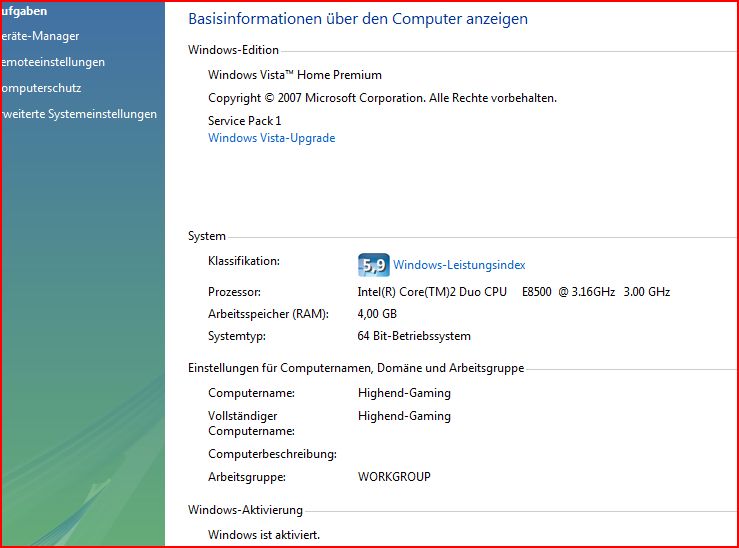Screen dimensions: 739x548
Task: Click the Windows ist aktiviert text
Action: [264, 535]
